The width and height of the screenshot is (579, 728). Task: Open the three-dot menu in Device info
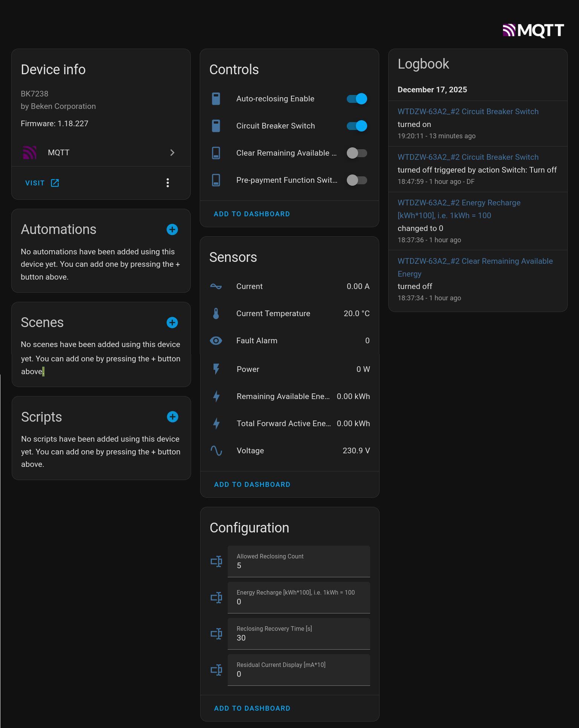[168, 183]
